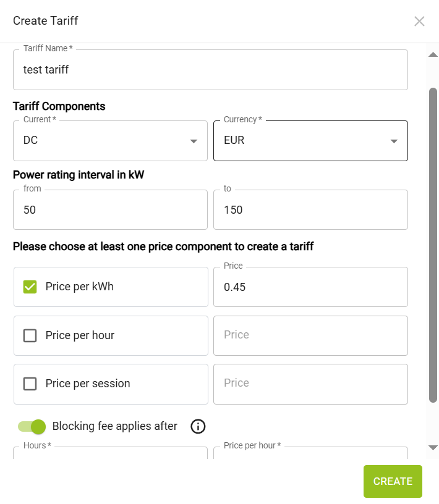The width and height of the screenshot is (439, 504).
Task: Check the Price per hour checkbox
Action: click(30, 335)
